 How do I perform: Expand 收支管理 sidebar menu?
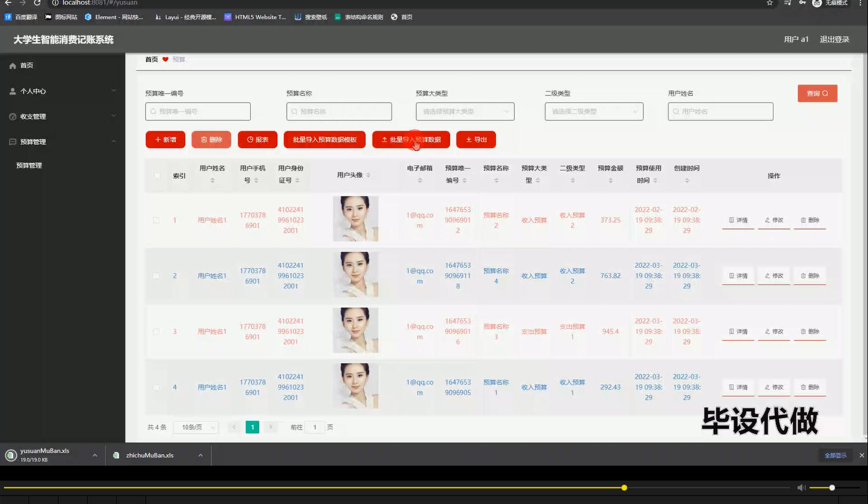(x=62, y=116)
